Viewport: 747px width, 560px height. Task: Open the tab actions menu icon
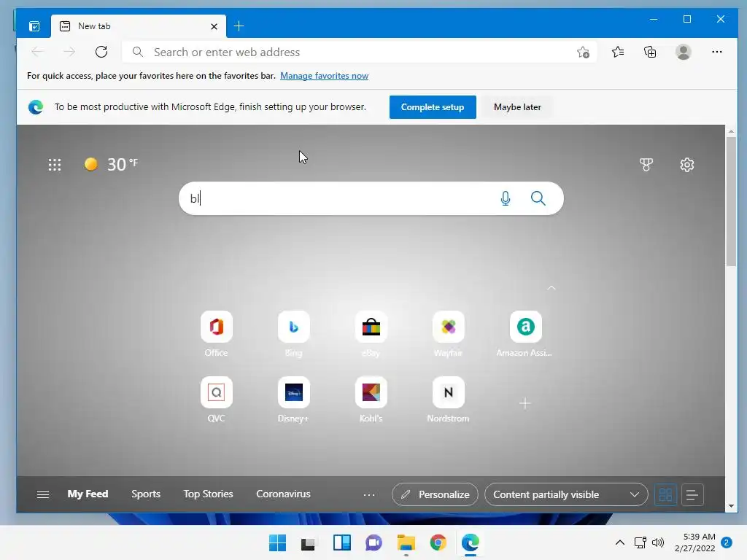tap(34, 26)
